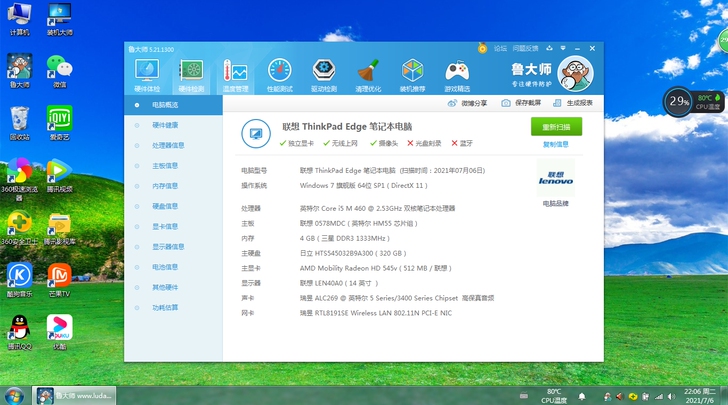Click the 复制信息 copy info link

(556, 144)
